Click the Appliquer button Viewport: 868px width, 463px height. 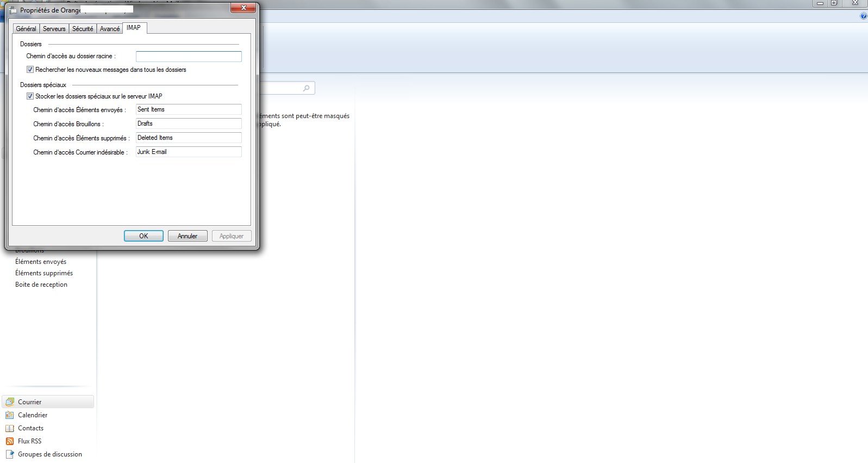pyautogui.click(x=232, y=236)
